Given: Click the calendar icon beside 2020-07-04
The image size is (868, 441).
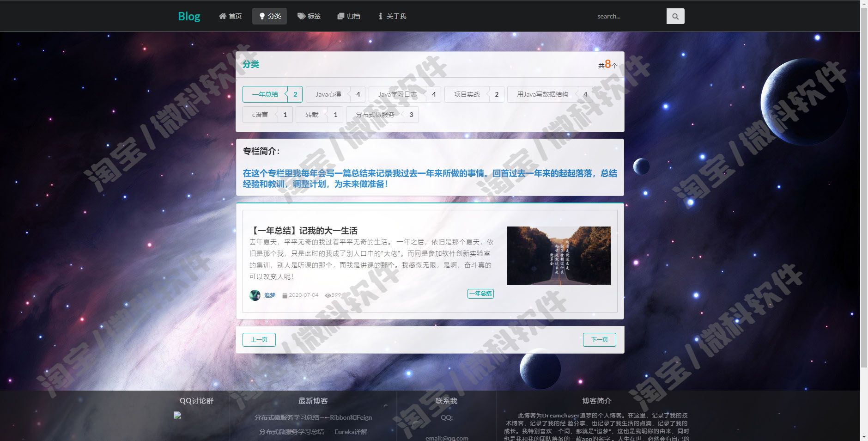Looking at the screenshot, I should point(285,295).
